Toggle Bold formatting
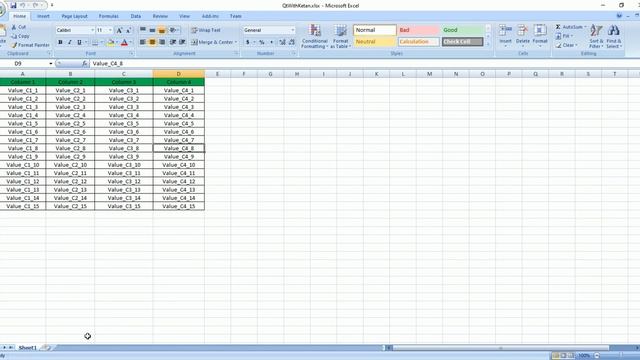This screenshot has height=360, width=640. click(x=60, y=42)
